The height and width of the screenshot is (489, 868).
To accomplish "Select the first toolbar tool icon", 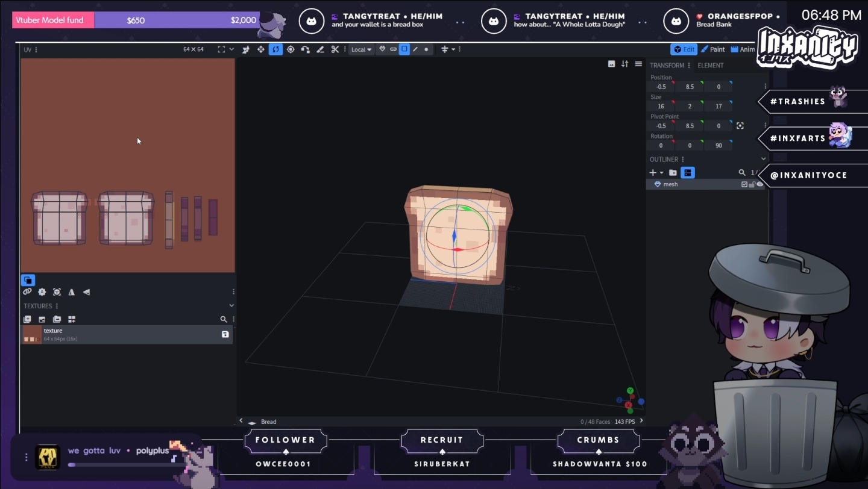I will pyautogui.click(x=246, y=49).
